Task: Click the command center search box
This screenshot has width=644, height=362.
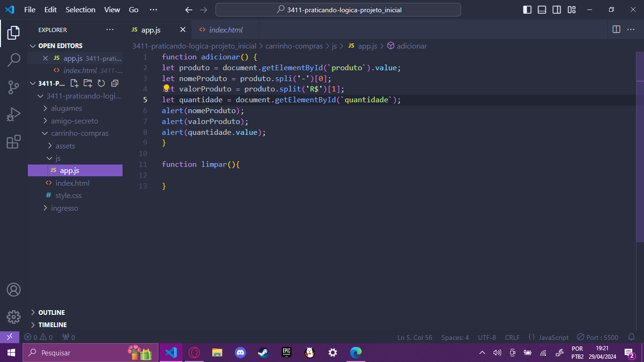Action: tap(338, 10)
